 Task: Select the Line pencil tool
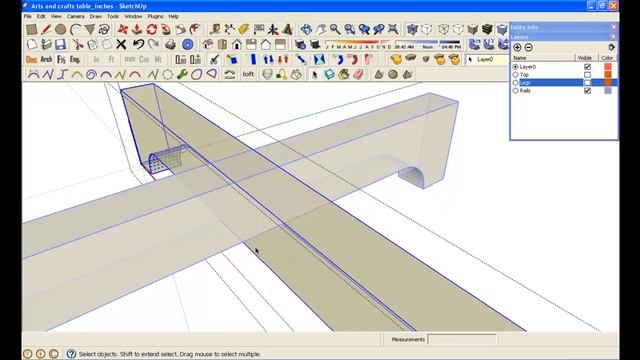coord(46,29)
